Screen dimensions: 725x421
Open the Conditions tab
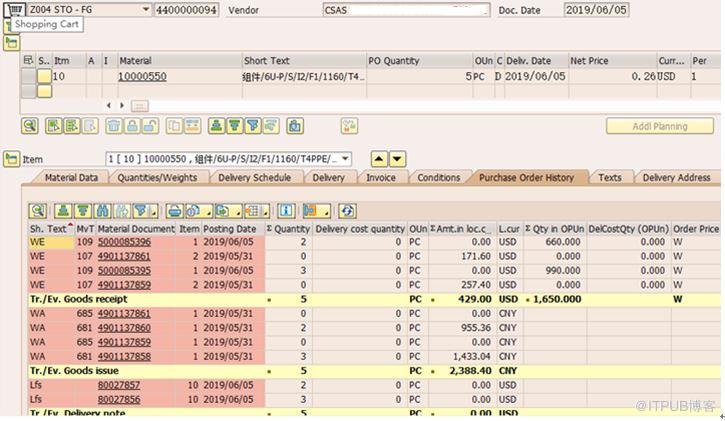pyautogui.click(x=438, y=178)
